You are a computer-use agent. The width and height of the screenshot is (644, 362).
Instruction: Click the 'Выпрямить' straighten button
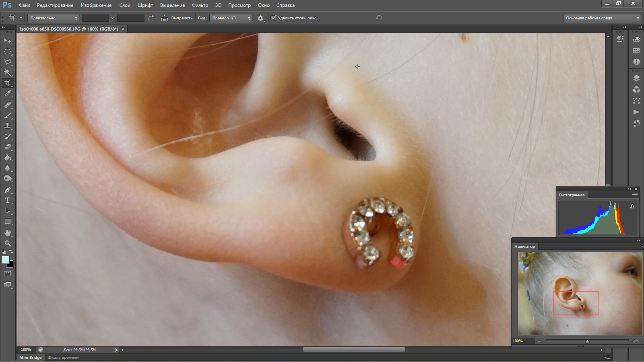pyautogui.click(x=177, y=18)
